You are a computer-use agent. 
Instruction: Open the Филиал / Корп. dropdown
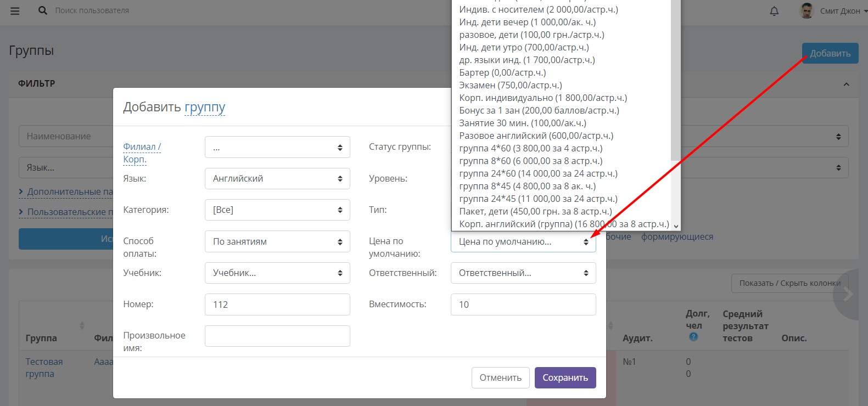pos(277,147)
